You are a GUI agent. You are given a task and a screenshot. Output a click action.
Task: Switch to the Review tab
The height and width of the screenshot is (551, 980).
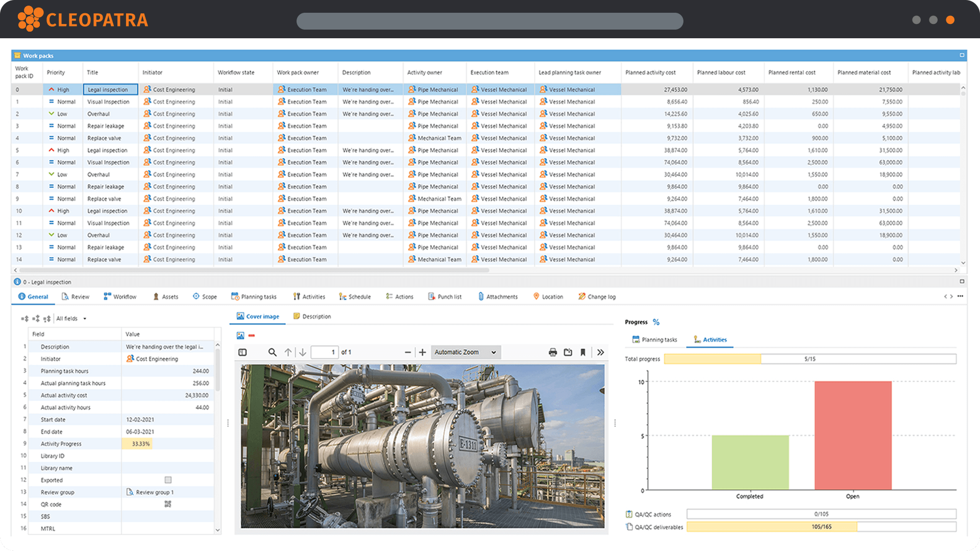point(76,296)
